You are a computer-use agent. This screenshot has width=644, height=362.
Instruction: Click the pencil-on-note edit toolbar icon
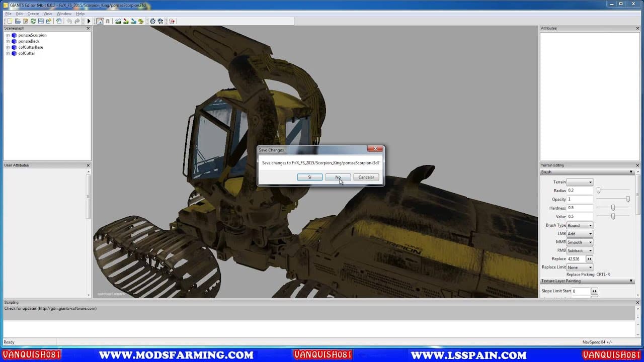coord(26,21)
